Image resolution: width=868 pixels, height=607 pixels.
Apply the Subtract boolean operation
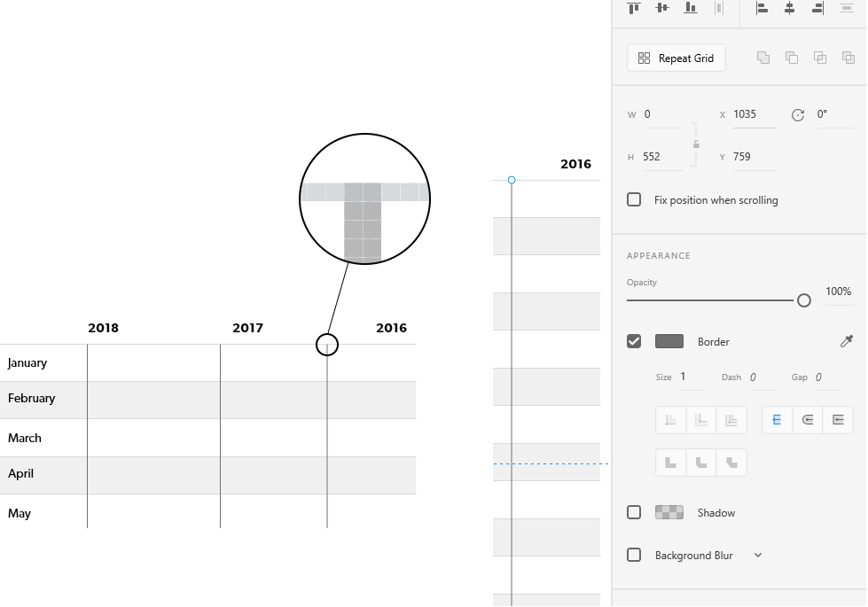click(791, 57)
